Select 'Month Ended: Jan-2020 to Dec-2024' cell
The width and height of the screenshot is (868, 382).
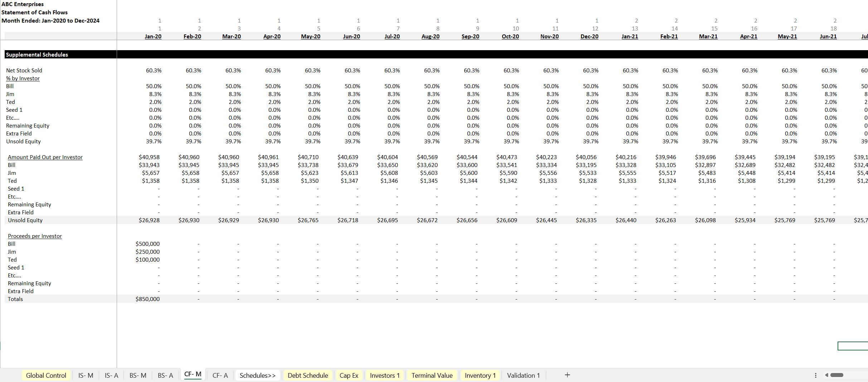(50, 21)
